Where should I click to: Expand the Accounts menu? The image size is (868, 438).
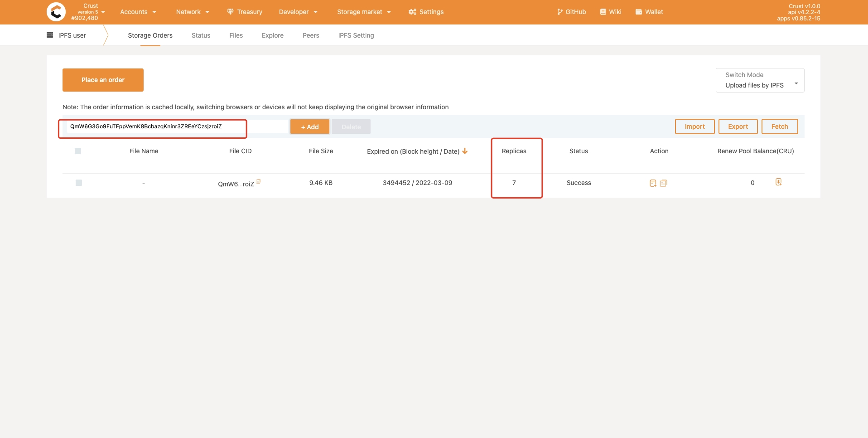click(x=138, y=12)
